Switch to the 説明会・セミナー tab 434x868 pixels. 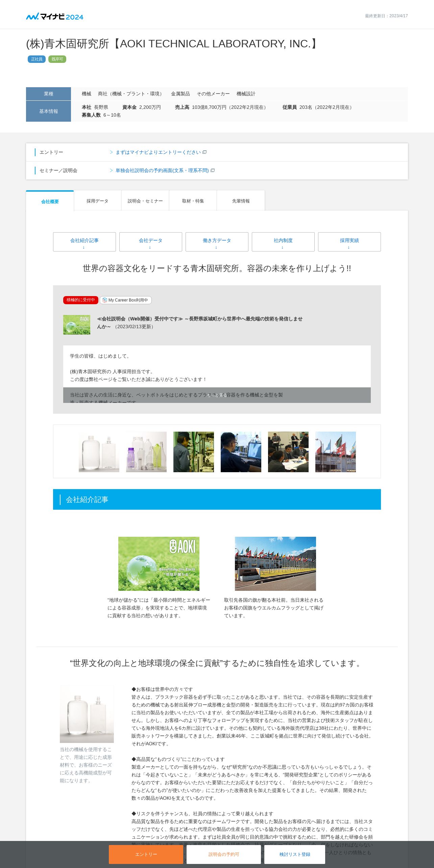[145, 201]
